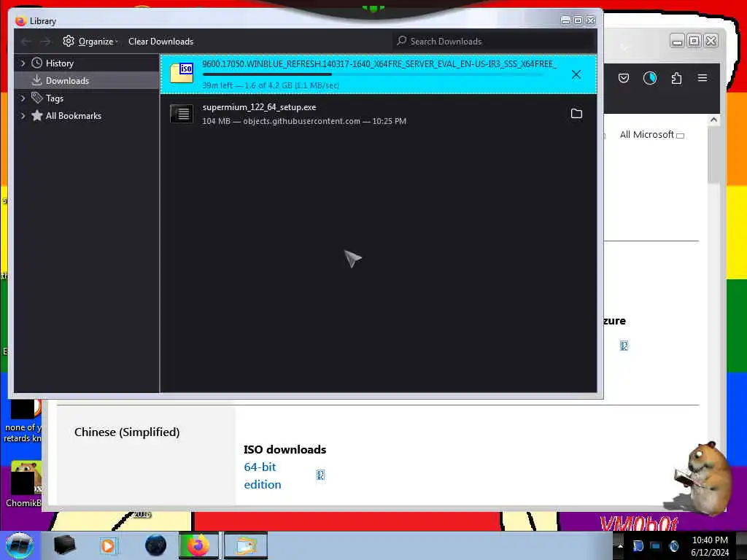The width and height of the screenshot is (747, 560).
Task: Switch to Firefox on the taskbar
Action: (199, 545)
